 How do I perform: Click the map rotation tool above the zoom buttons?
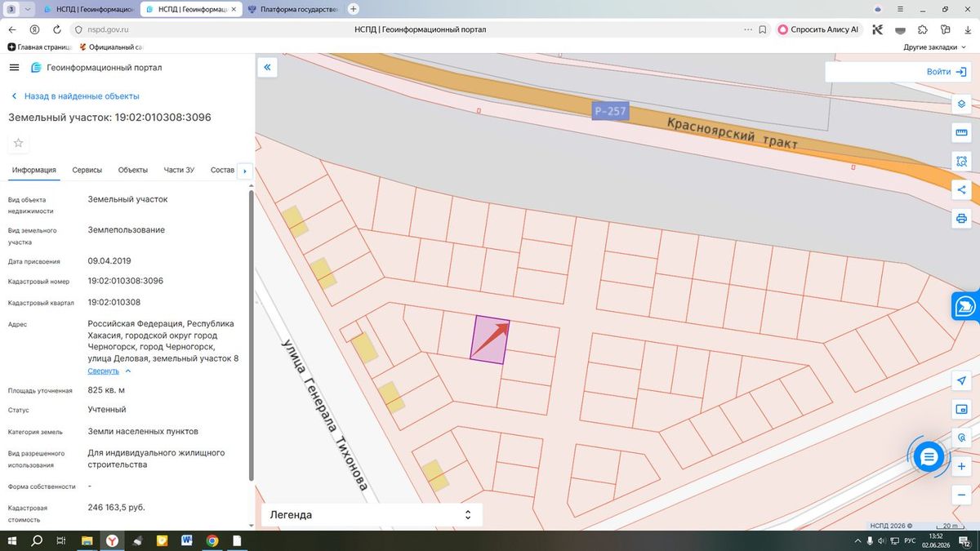pos(961,438)
